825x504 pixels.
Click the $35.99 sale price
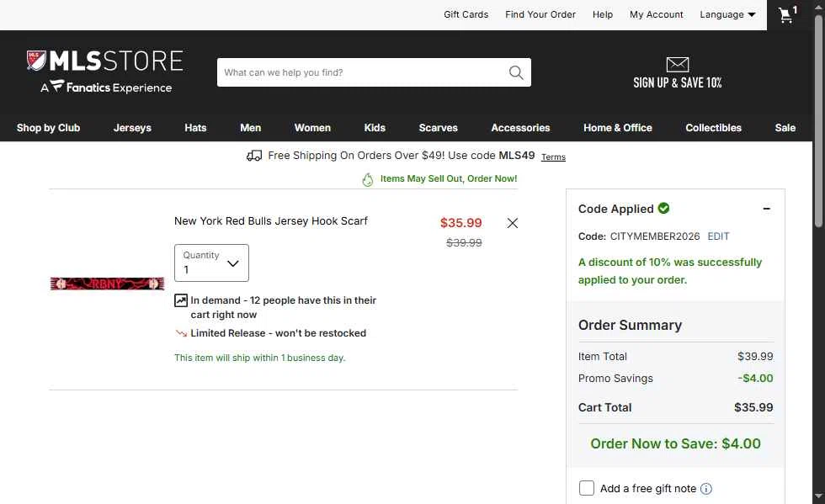tap(461, 222)
